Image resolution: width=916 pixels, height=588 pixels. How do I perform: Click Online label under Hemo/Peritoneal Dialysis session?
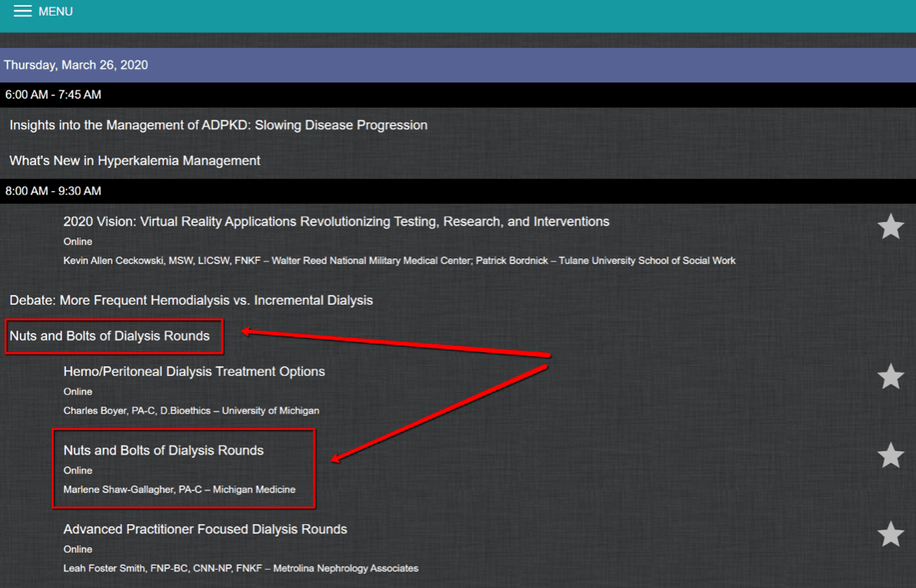coord(78,391)
